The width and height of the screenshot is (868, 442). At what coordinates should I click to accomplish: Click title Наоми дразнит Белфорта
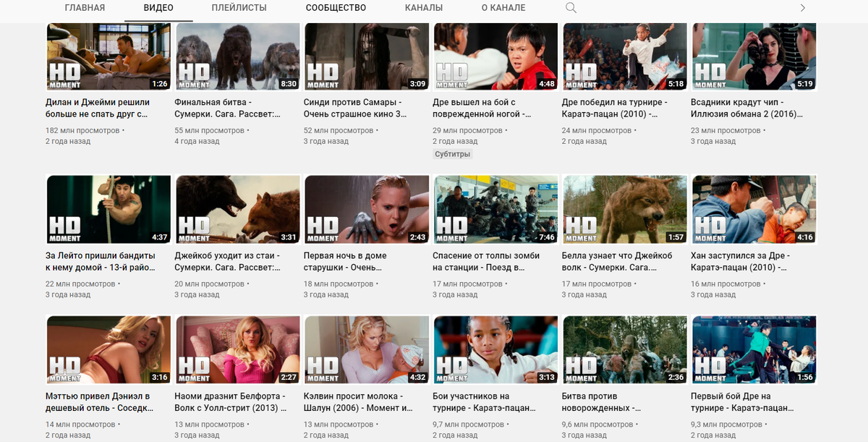tap(230, 402)
